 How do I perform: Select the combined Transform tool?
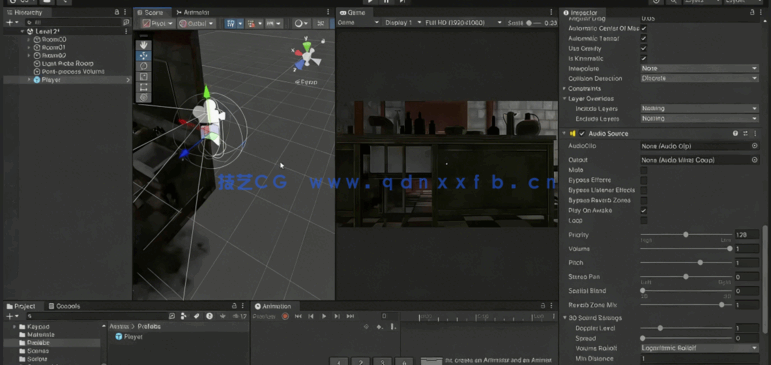[x=144, y=97]
